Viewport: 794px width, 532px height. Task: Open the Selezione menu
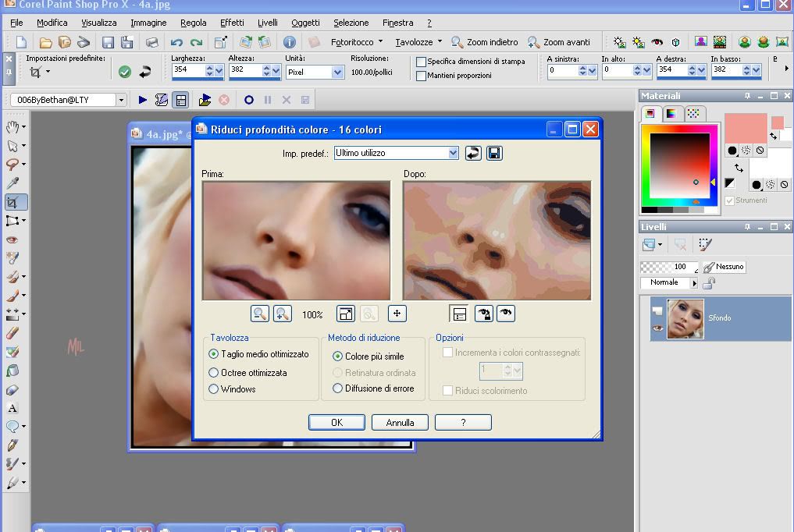tap(351, 23)
